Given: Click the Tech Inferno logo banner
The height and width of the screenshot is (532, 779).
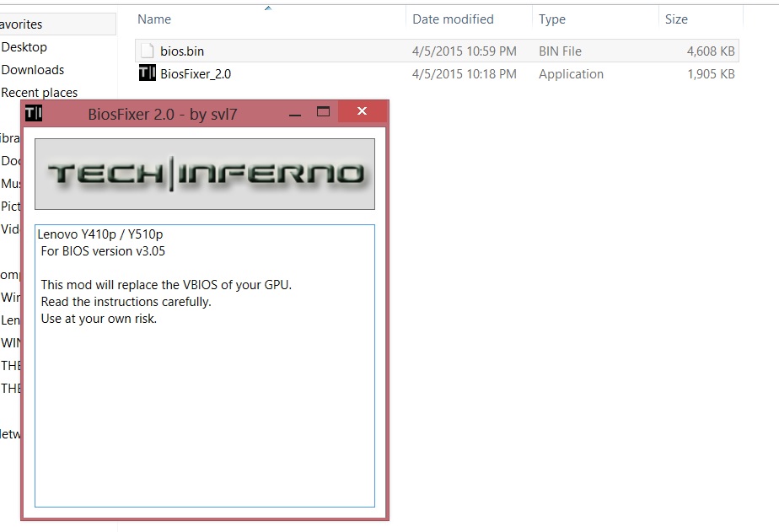Looking at the screenshot, I should coord(205,174).
